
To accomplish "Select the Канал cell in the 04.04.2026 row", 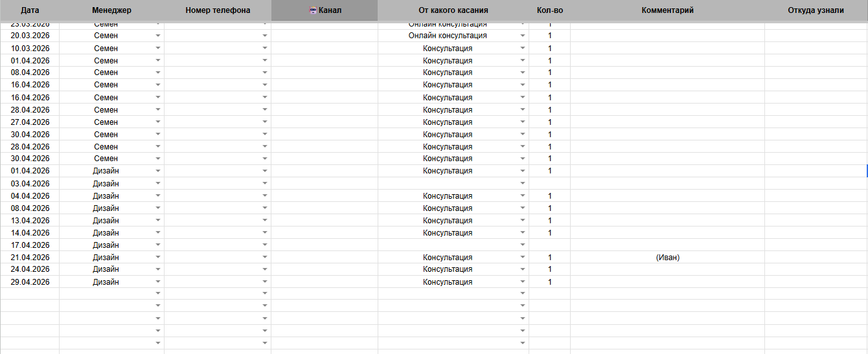I will pos(325,196).
